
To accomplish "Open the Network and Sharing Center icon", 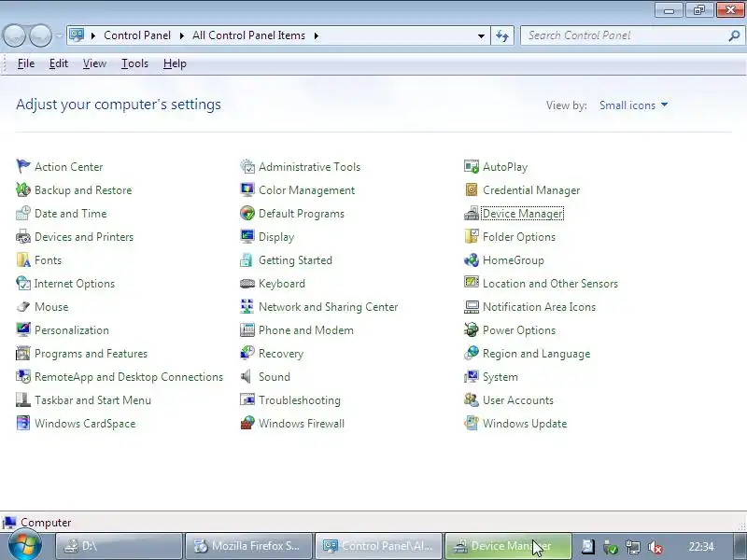I will [247, 307].
